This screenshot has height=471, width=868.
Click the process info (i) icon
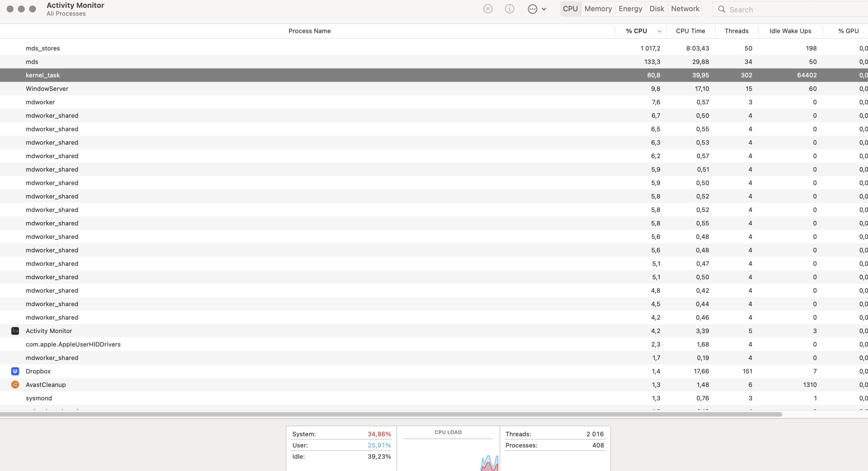tap(510, 9)
